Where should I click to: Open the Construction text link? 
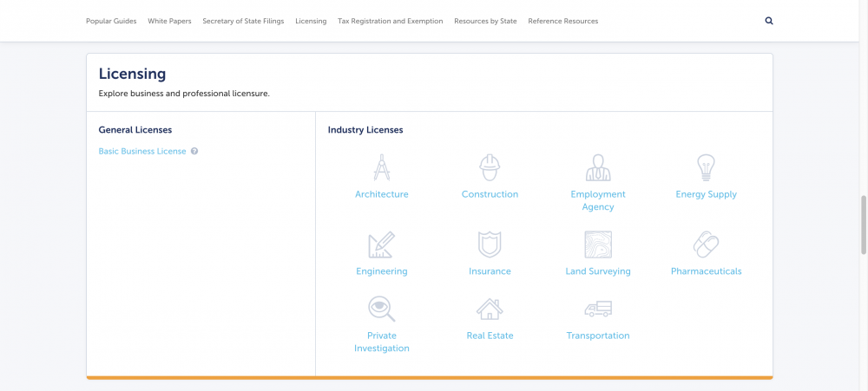490,194
